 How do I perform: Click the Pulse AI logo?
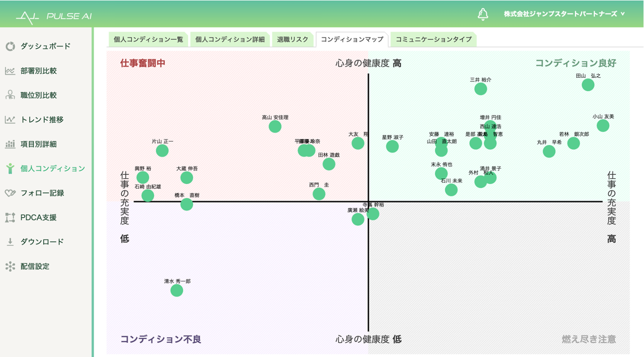(x=53, y=16)
